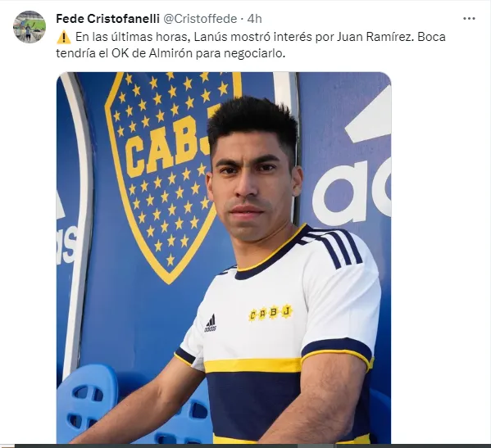Open the @Cristoffede handle link
The image size is (491, 448).
pos(200,19)
